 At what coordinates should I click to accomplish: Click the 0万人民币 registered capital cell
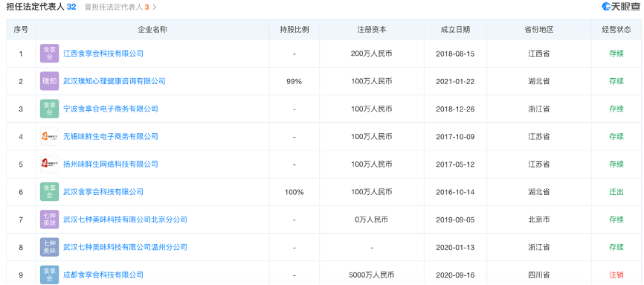[x=372, y=220]
